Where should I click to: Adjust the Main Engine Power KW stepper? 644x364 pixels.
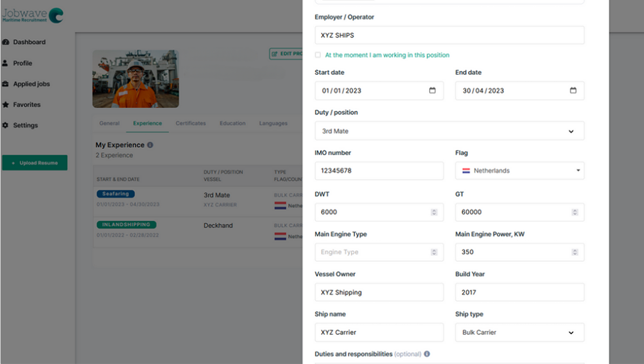(x=574, y=252)
